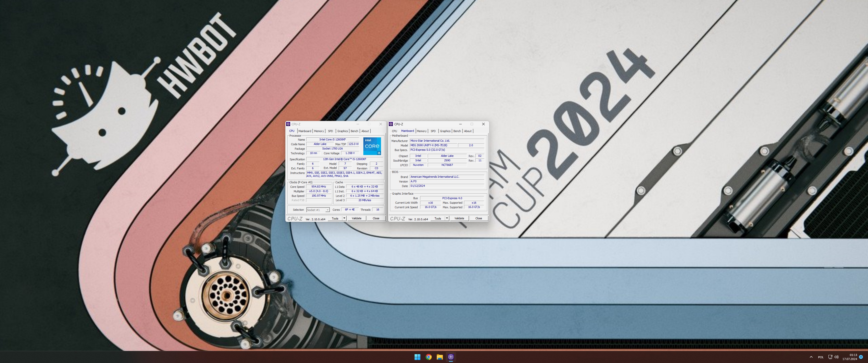Click Southbridge value 'Z690'

tap(447, 161)
